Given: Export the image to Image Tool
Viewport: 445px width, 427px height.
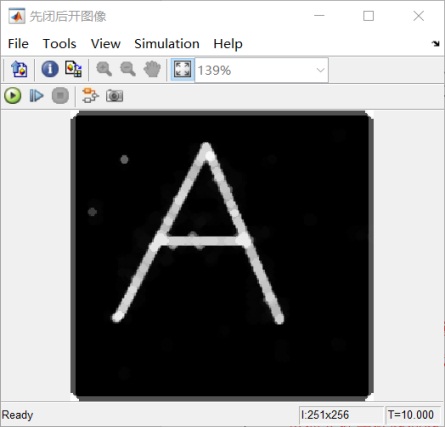Looking at the screenshot, I should (19, 69).
